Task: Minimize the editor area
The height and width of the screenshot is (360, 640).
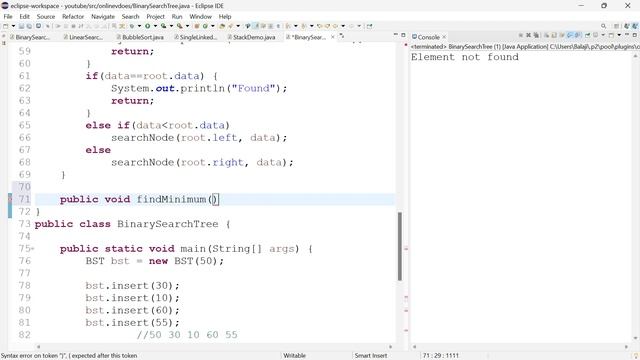Action: point(395,35)
